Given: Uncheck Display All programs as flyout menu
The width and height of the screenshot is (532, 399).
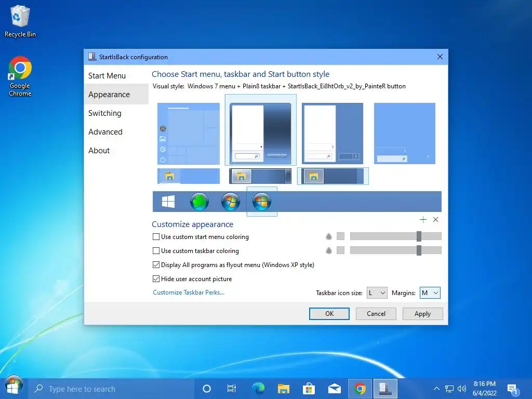Looking at the screenshot, I should point(156,264).
